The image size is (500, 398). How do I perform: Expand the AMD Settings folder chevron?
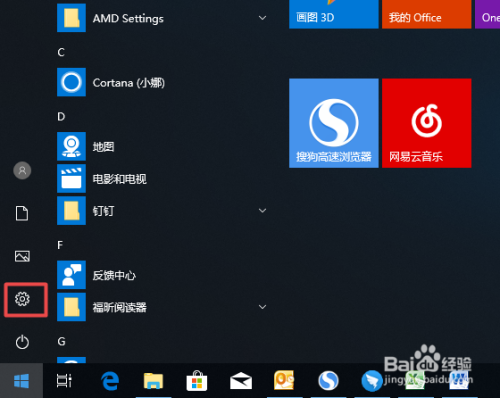tap(263, 18)
